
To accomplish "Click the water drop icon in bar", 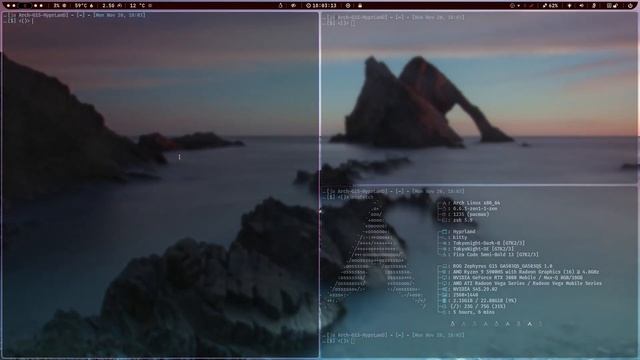I will 280,6.
